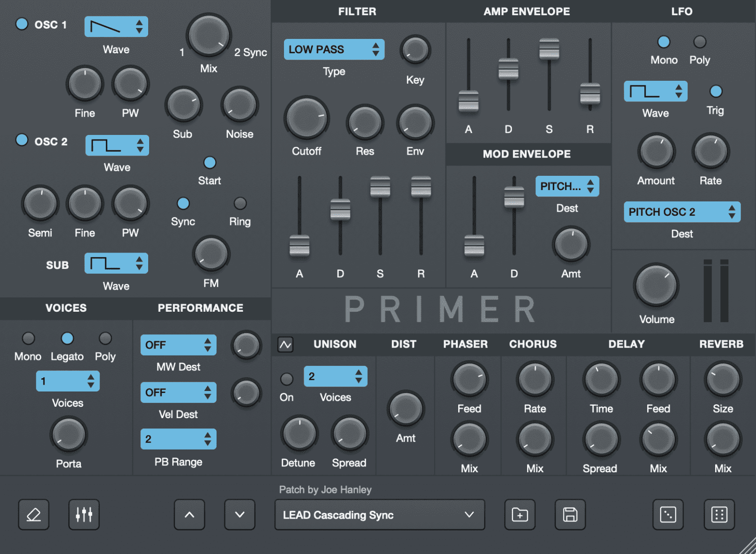Open the LEAD Cascading Sync patch list
This screenshot has height=554, width=756.
(379, 515)
